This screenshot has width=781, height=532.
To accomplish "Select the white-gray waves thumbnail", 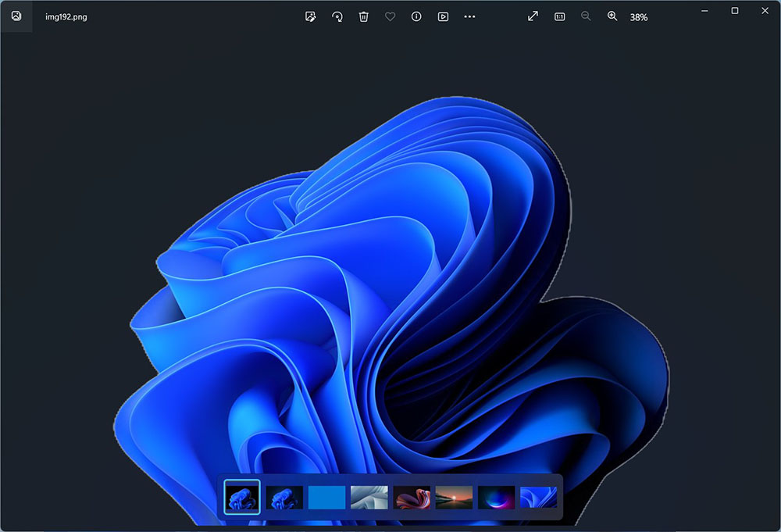I will (x=369, y=498).
